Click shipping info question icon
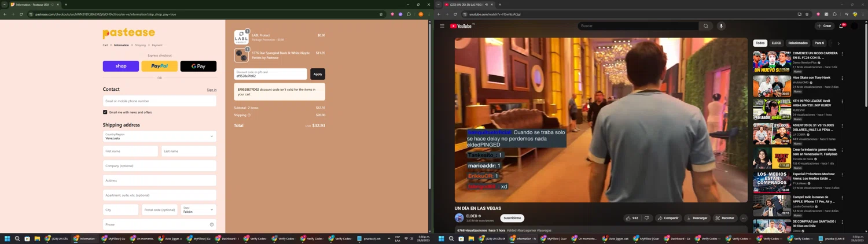 [x=249, y=115]
